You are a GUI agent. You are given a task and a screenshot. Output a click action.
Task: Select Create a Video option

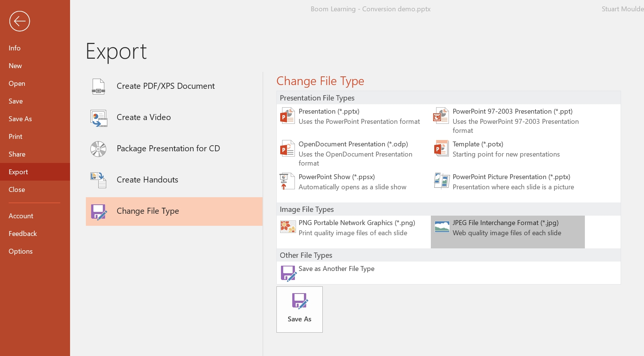click(x=174, y=117)
